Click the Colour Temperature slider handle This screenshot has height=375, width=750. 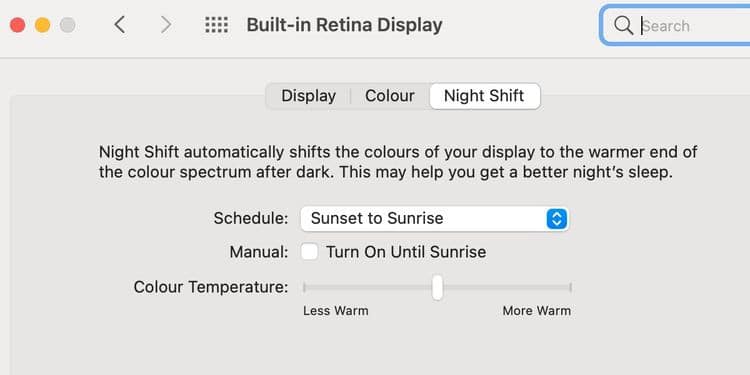click(437, 287)
